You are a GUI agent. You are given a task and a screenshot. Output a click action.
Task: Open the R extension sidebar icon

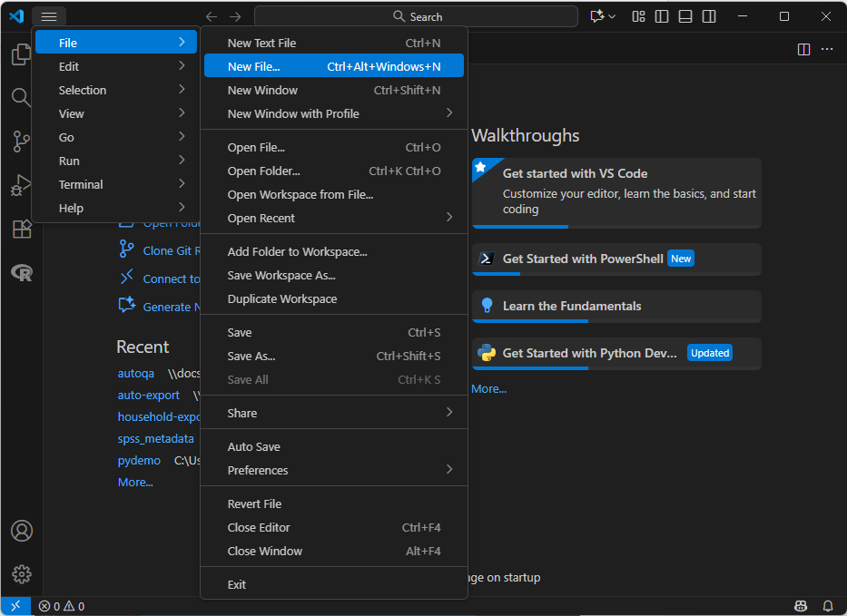21,272
